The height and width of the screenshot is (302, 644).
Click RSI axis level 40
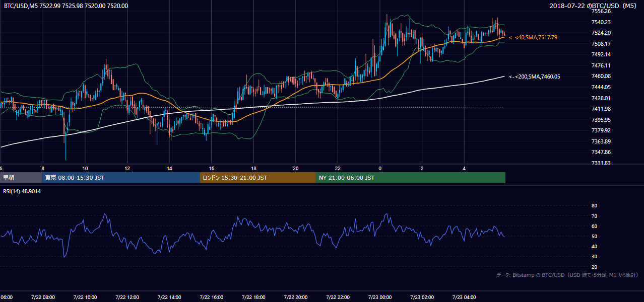click(x=594, y=246)
